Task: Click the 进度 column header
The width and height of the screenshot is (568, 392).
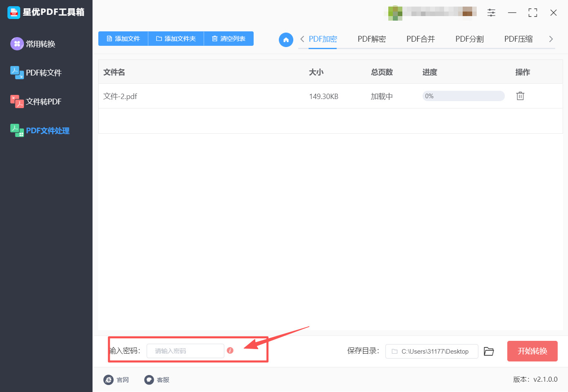Action: [x=430, y=73]
